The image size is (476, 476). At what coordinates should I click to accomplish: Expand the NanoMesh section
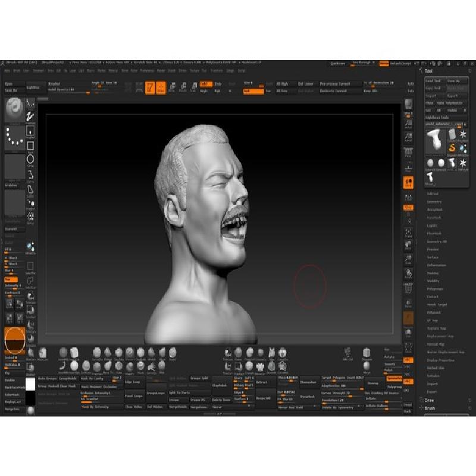coord(434,218)
